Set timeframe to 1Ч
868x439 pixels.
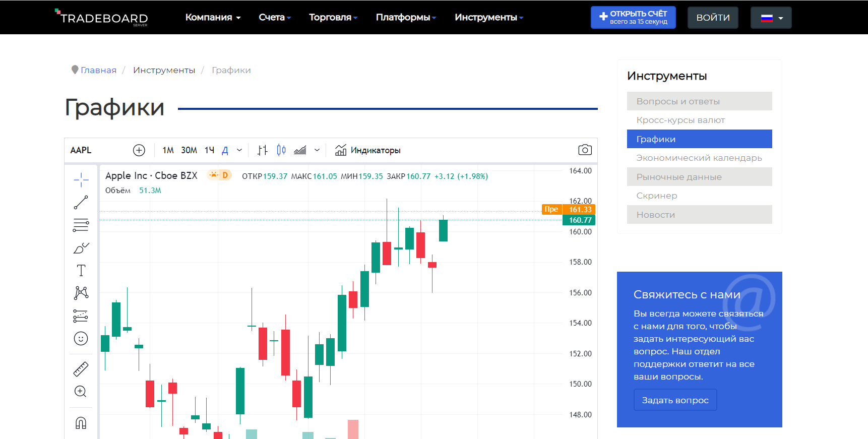click(x=210, y=150)
